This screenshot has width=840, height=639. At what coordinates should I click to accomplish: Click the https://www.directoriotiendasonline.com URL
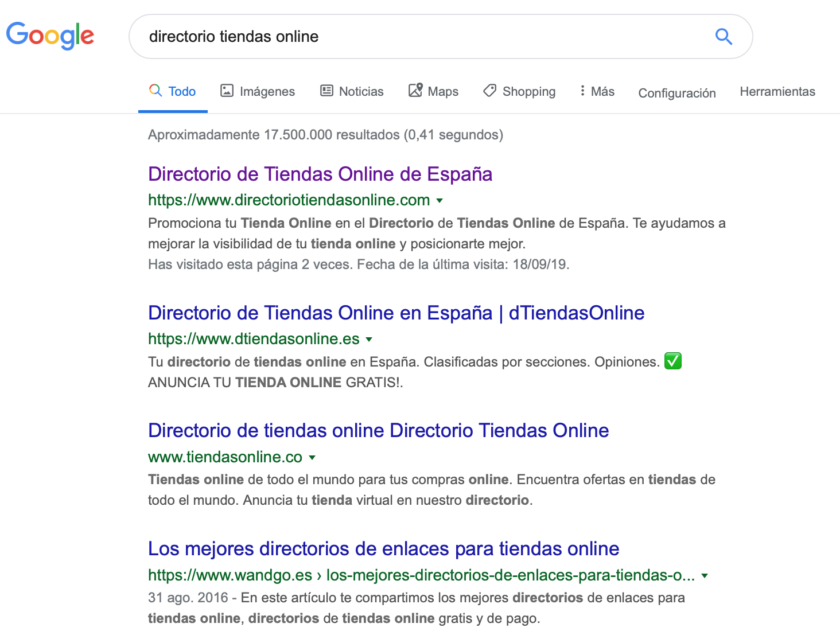pyautogui.click(x=289, y=200)
